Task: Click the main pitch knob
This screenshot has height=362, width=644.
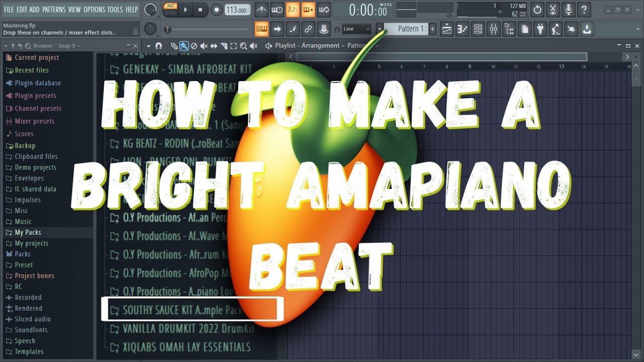Action: click(150, 29)
